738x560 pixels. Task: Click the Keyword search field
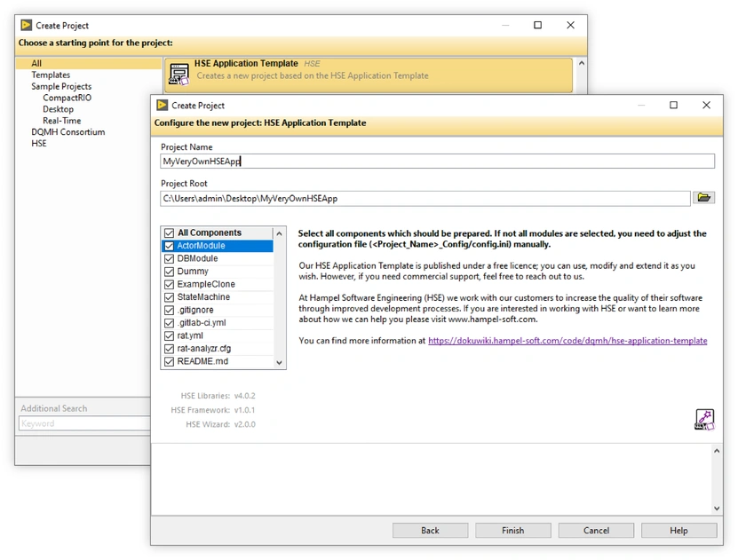(84, 423)
